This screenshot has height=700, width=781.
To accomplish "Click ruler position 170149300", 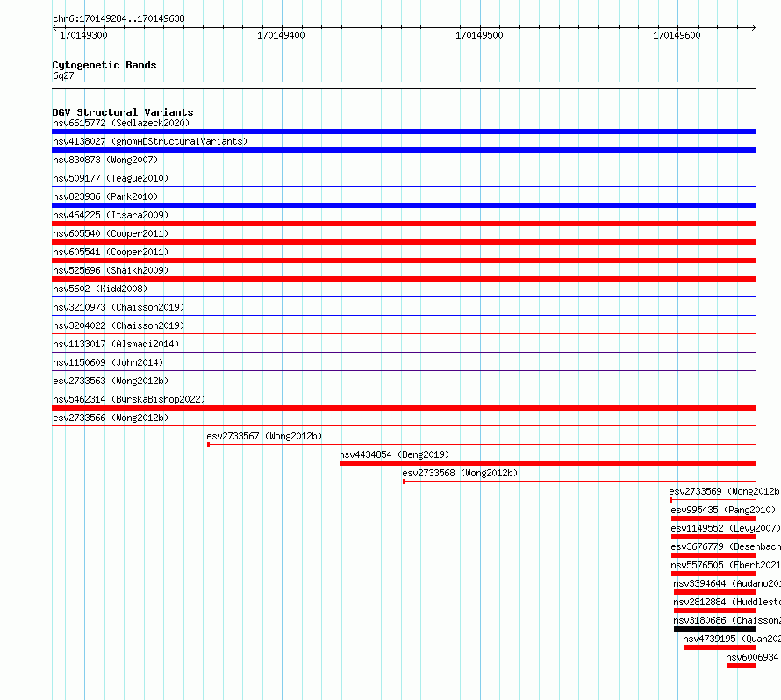I will (83, 35).
